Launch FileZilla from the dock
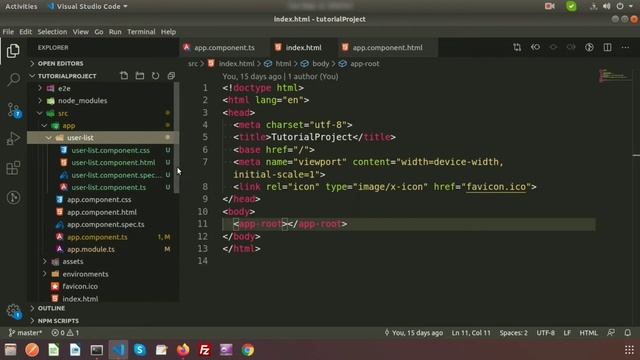Viewport: 640px width, 360px height. [x=204, y=350]
